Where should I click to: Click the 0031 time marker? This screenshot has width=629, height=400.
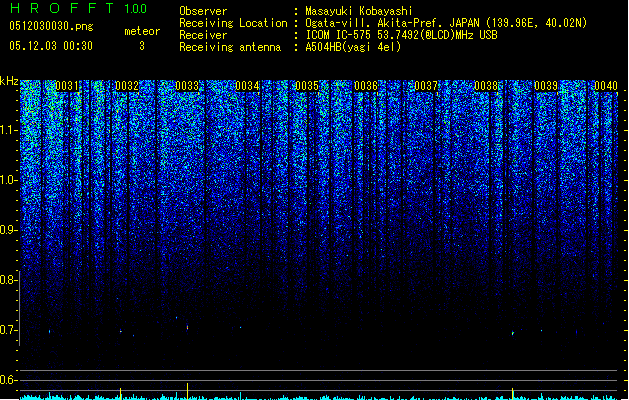[x=67, y=86]
